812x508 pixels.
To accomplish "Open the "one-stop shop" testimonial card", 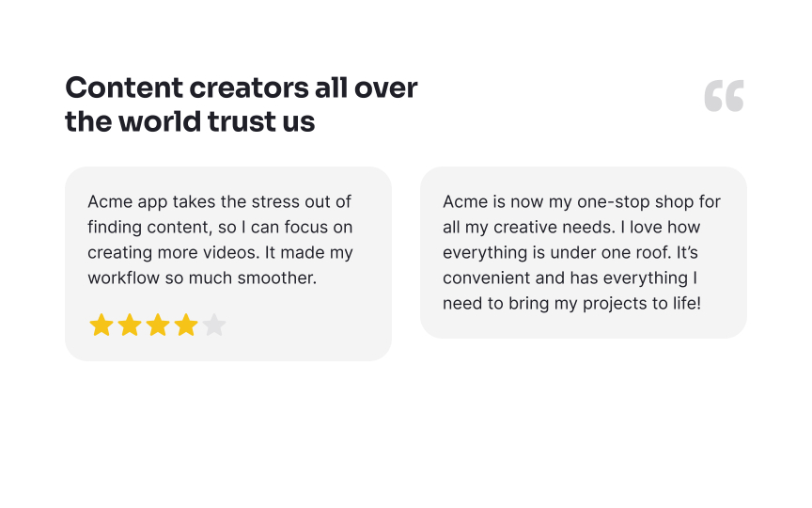I will pos(584,252).
